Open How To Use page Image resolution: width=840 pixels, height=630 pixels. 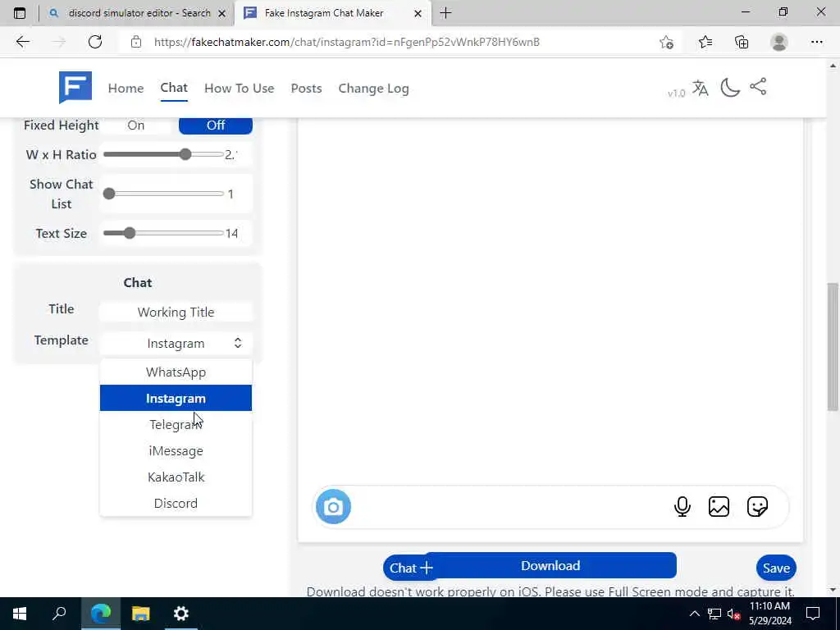(239, 89)
